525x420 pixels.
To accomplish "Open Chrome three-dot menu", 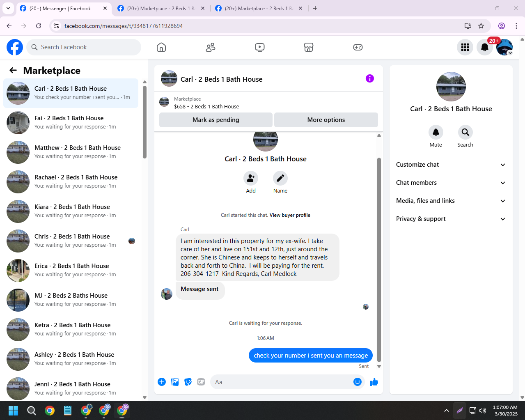I will click(516, 26).
